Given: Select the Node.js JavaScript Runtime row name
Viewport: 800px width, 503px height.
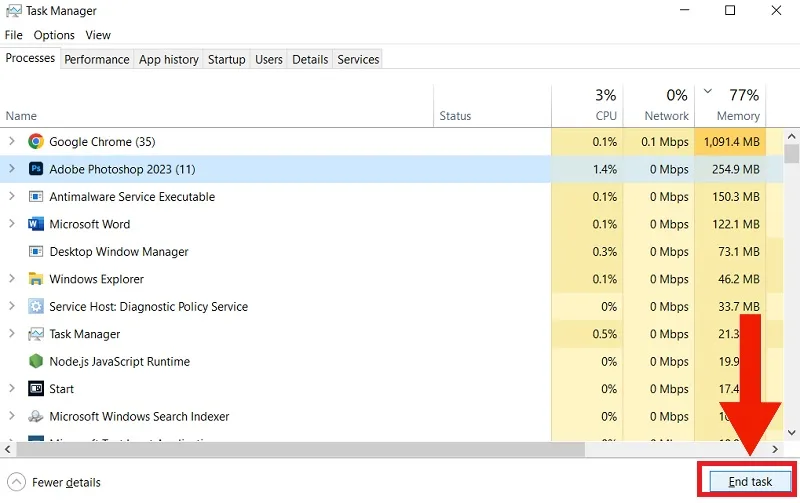Looking at the screenshot, I should pyautogui.click(x=119, y=362).
